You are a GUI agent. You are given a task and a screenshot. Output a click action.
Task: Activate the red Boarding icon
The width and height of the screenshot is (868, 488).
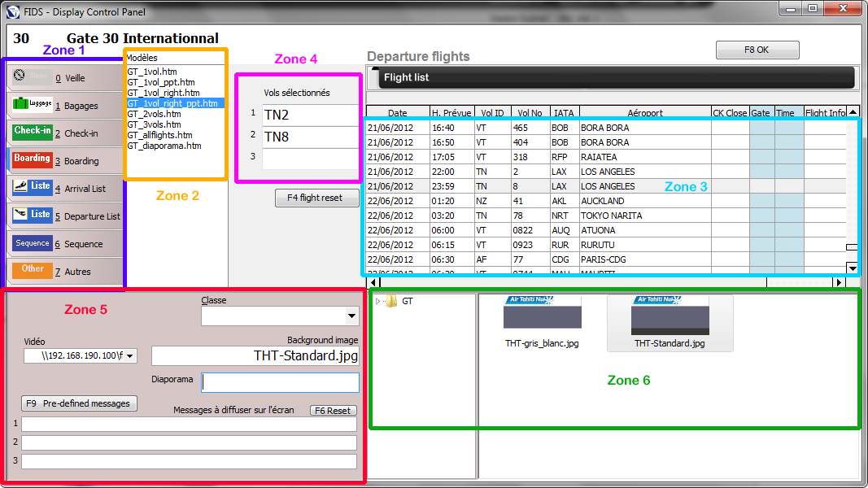coord(33,160)
